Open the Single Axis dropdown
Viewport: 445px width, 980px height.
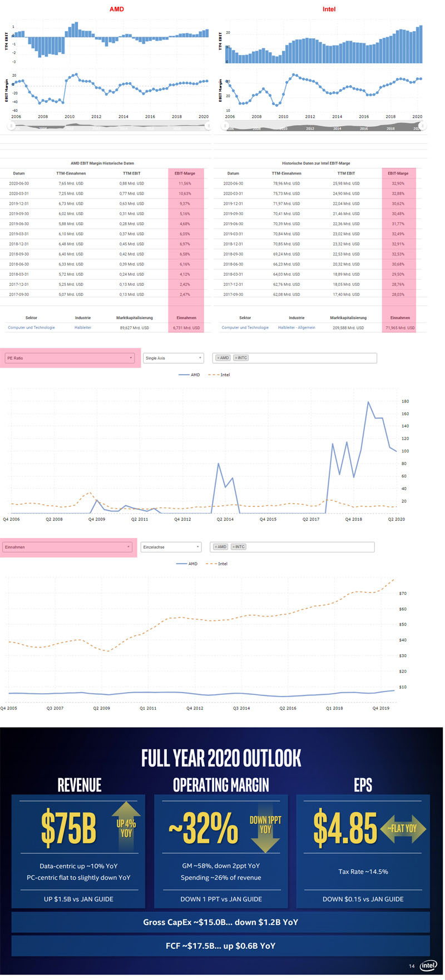173,358
